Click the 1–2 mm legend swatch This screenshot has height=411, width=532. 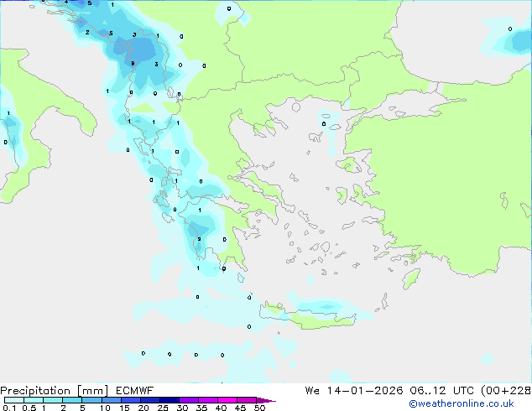(53, 400)
